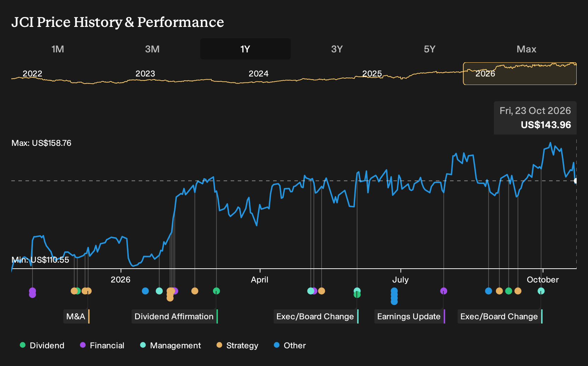Toggle the Other legend filter
Screen dimensions: 588x366
290,345
